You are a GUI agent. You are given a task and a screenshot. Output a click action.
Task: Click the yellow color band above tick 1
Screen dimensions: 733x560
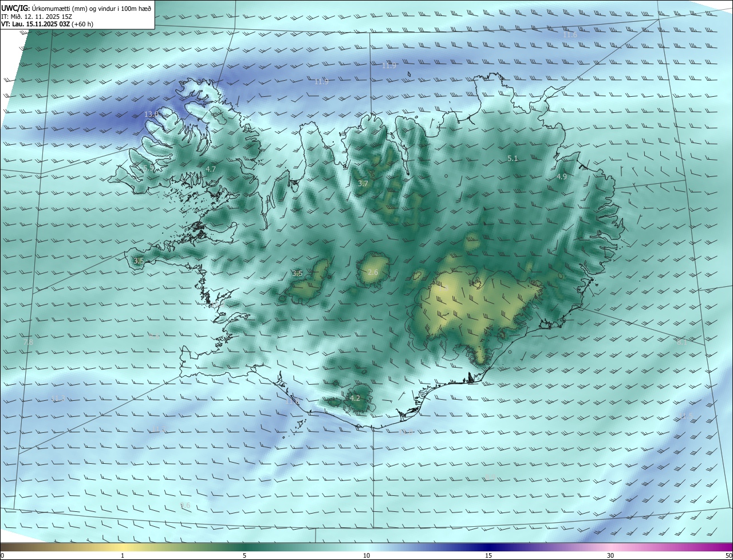tap(123, 547)
